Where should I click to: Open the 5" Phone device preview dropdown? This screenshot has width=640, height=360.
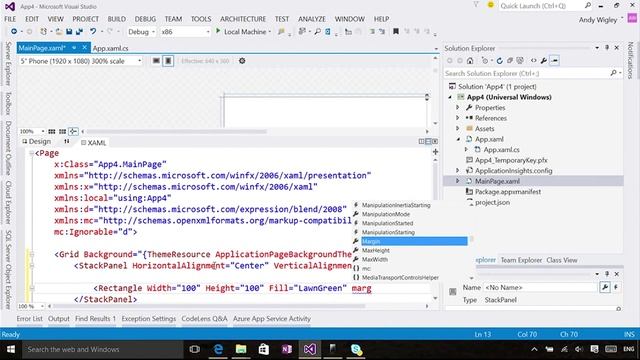point(81,61)
